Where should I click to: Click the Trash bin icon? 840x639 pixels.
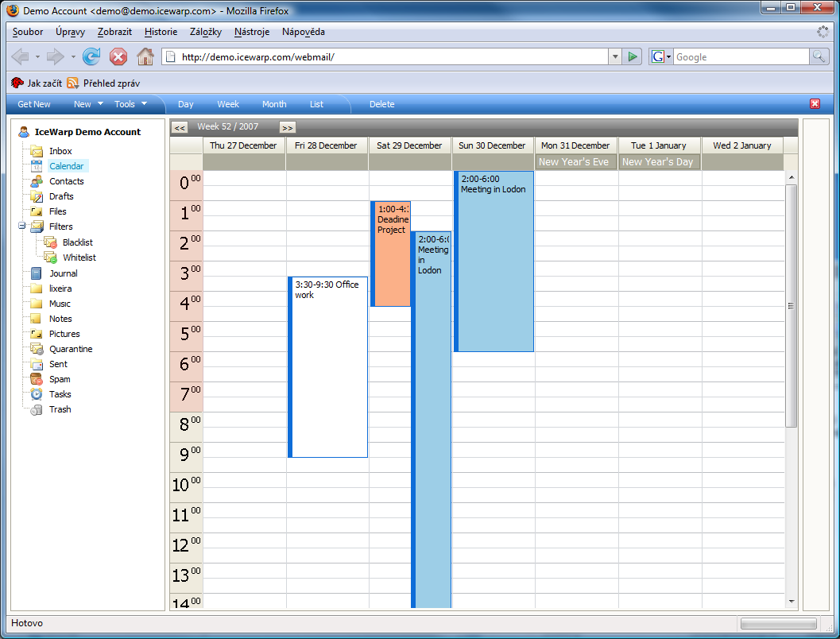(x=37, y=409)
